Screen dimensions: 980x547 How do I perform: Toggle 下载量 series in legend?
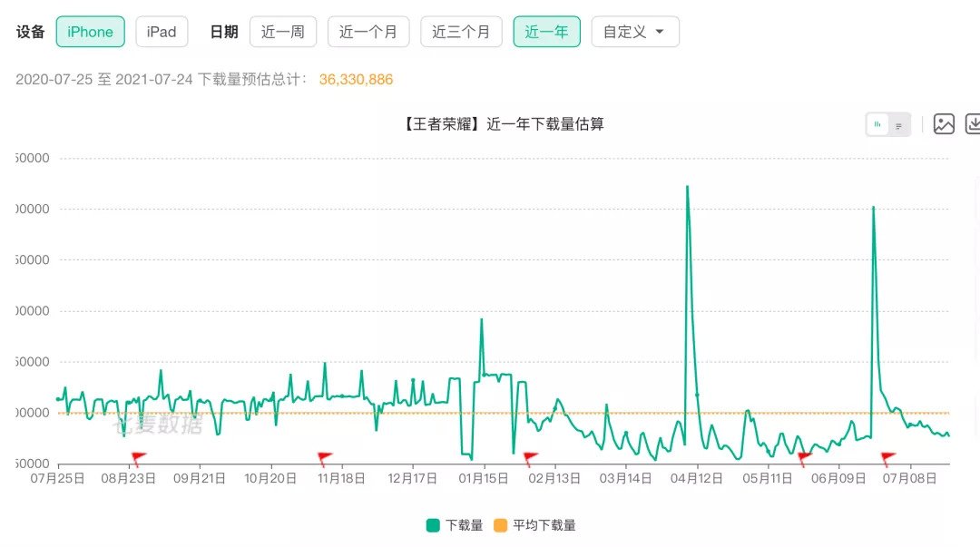(455, 525)
